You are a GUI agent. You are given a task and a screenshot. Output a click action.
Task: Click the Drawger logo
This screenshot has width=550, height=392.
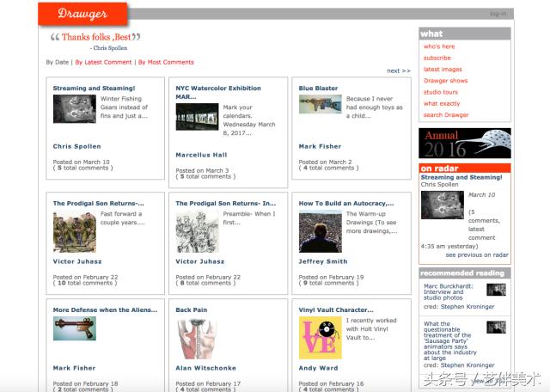coord(82,14)
